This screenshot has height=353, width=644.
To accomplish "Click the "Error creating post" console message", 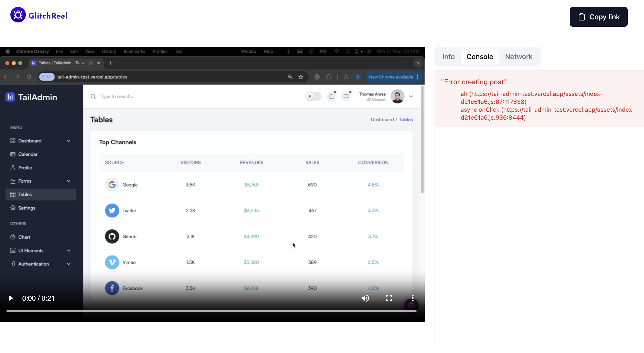I will click(x=474, y=82).
